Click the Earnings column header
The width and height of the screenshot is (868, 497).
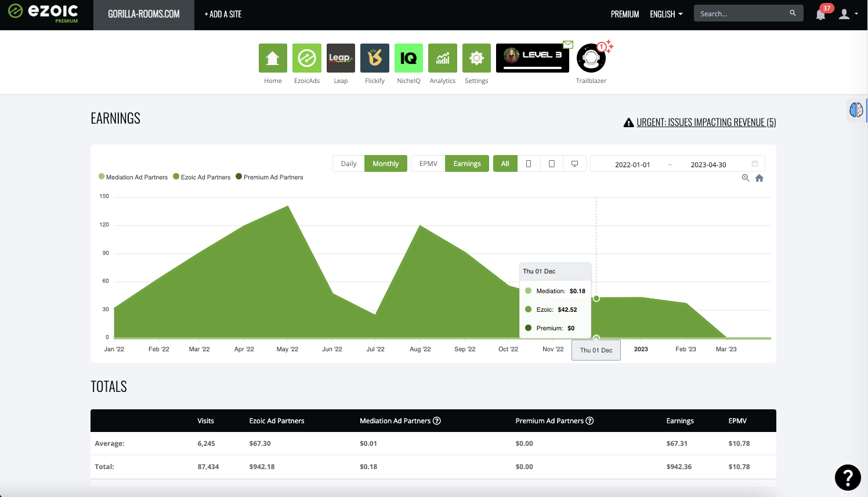pyautogui.click(x=680, y=421)
